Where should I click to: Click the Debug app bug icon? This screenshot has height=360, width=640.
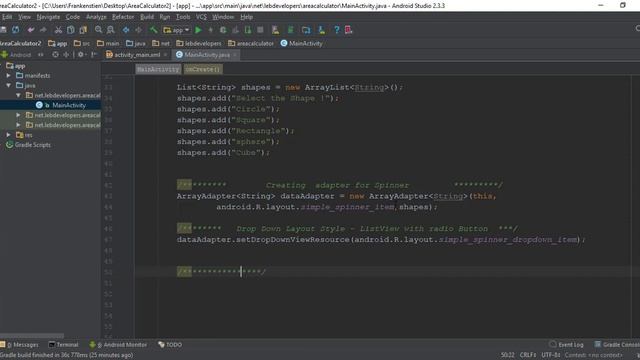223,30
